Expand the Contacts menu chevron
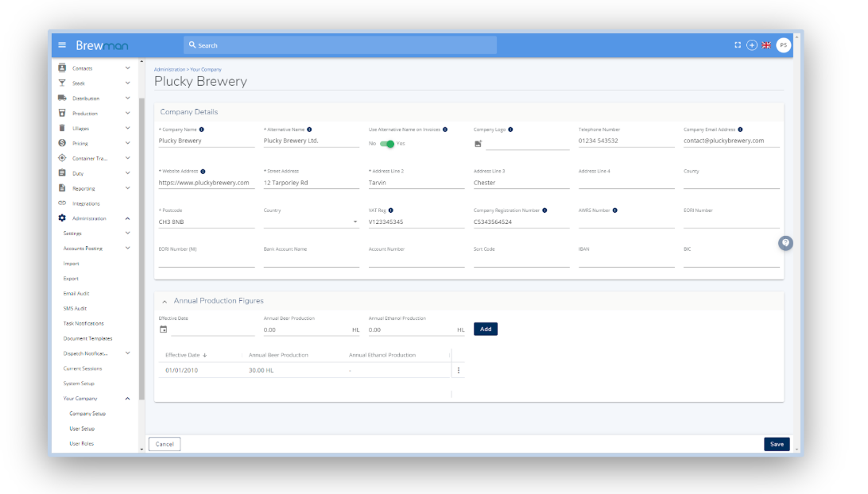This screenshot has height=494, width=868. click(127, 68)
